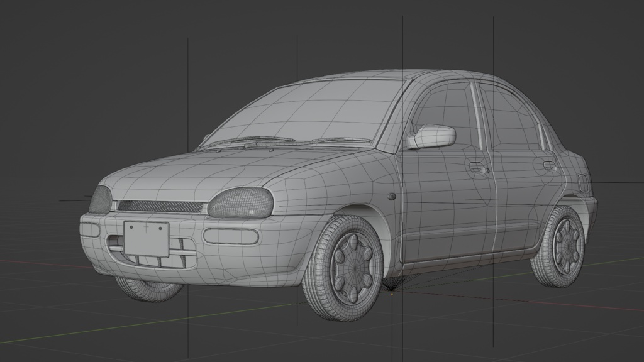Click the rear door handle
644x362 pixels.
[550, 166]
